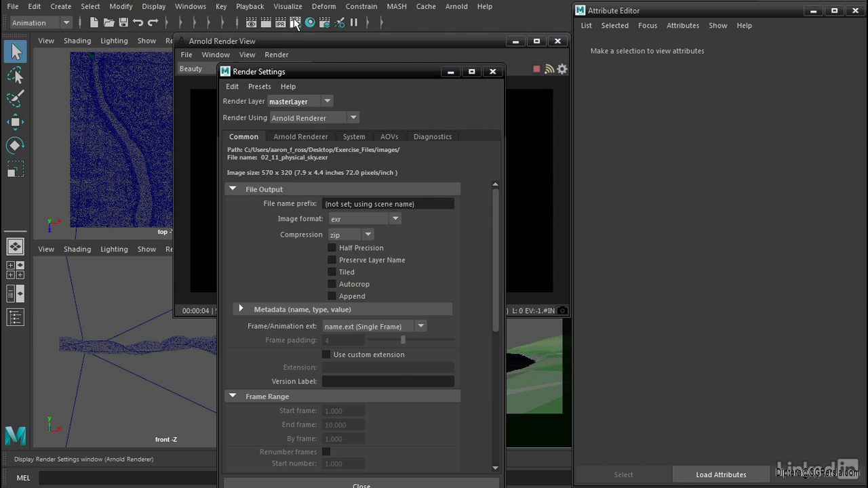
Task: Activate the Lasso select tool
Action: (16, 75)
